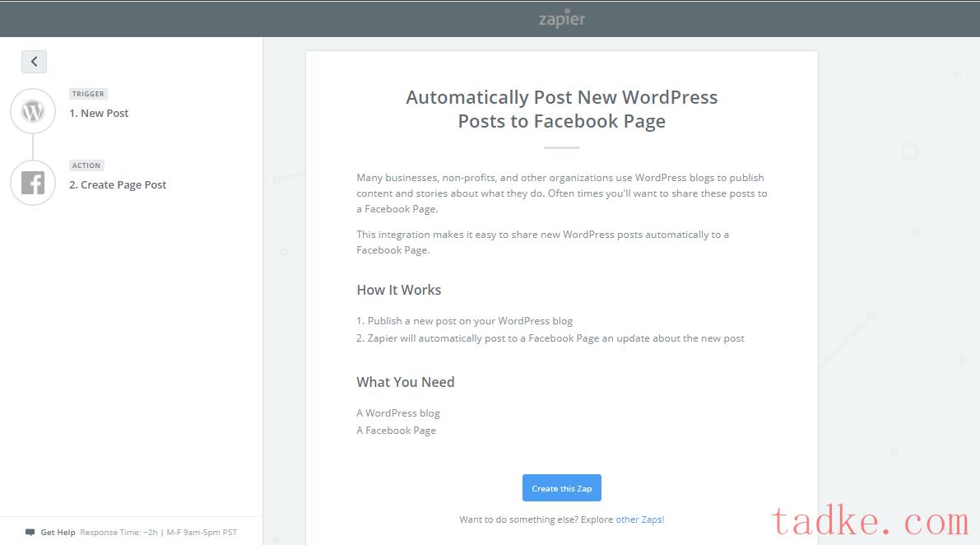Click the ACTION badge label
This screenshot has height=545, width=980.
[x=86, y=165]
